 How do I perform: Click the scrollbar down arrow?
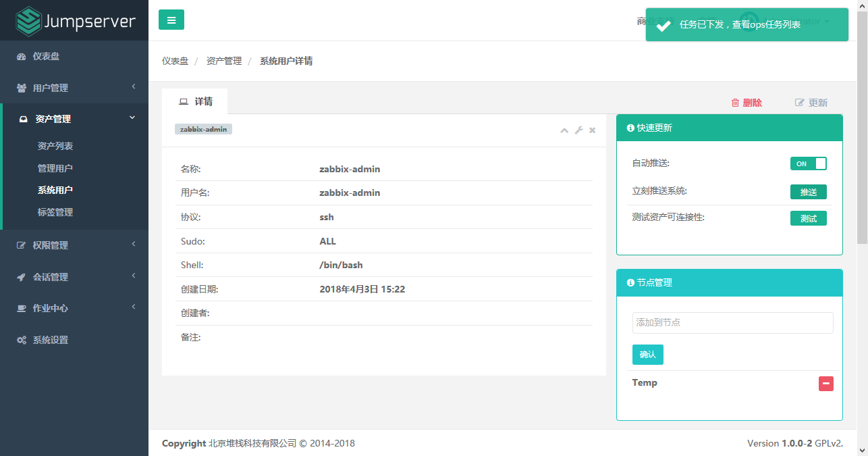(862, 450)
